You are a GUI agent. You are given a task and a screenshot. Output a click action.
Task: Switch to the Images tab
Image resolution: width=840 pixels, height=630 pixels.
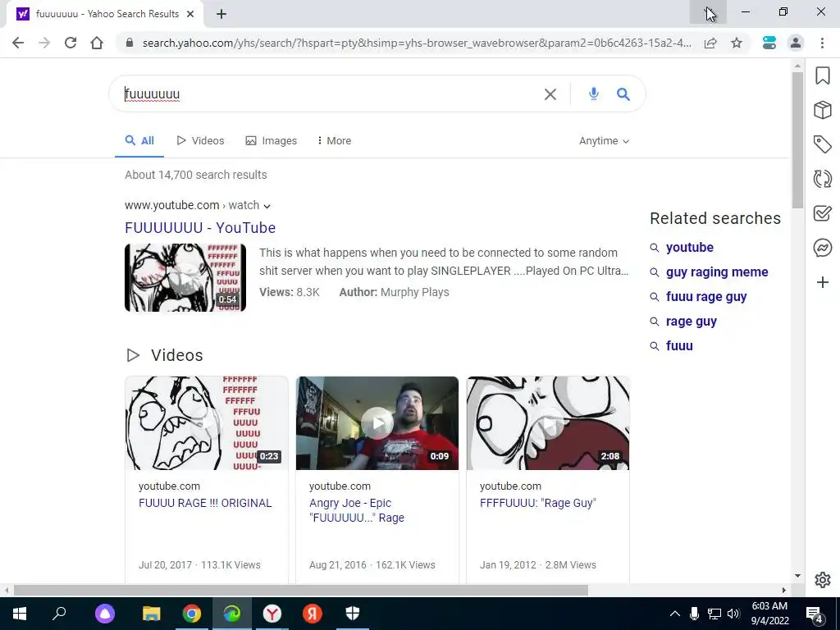tap(271, 141)
